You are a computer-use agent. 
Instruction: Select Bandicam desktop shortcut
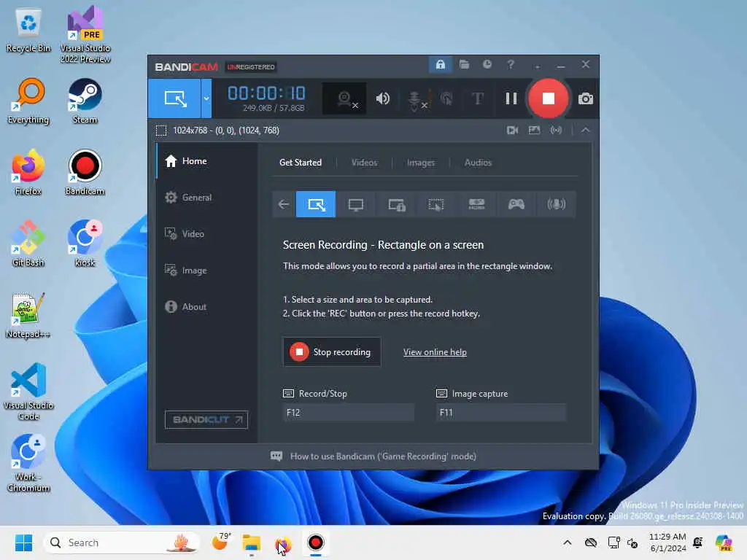pos(85,172)
